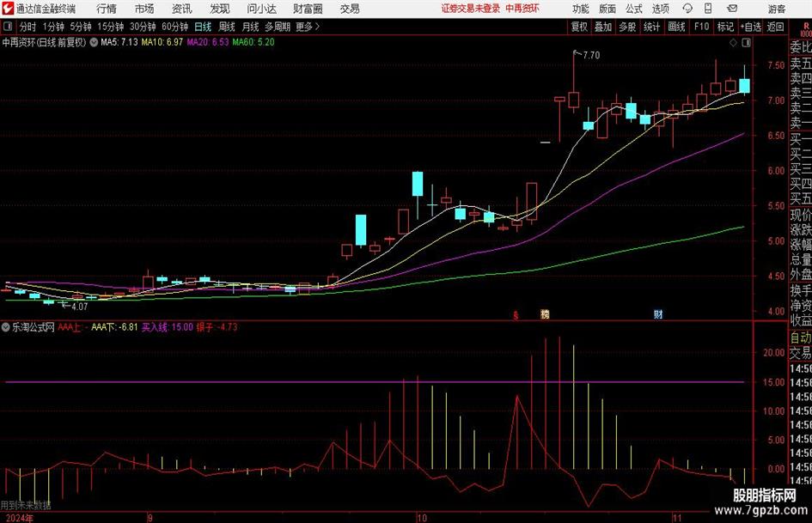Click the 复权 adjustment button
812x523 pixels.
pos(579,27)
